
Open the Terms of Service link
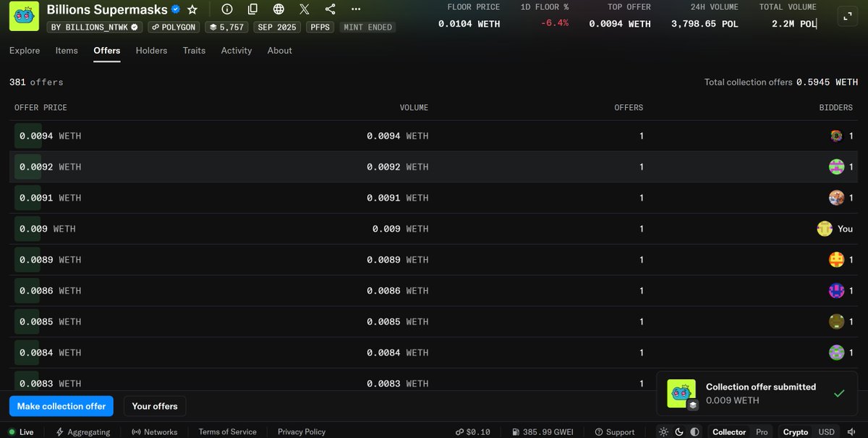(228, 431)
